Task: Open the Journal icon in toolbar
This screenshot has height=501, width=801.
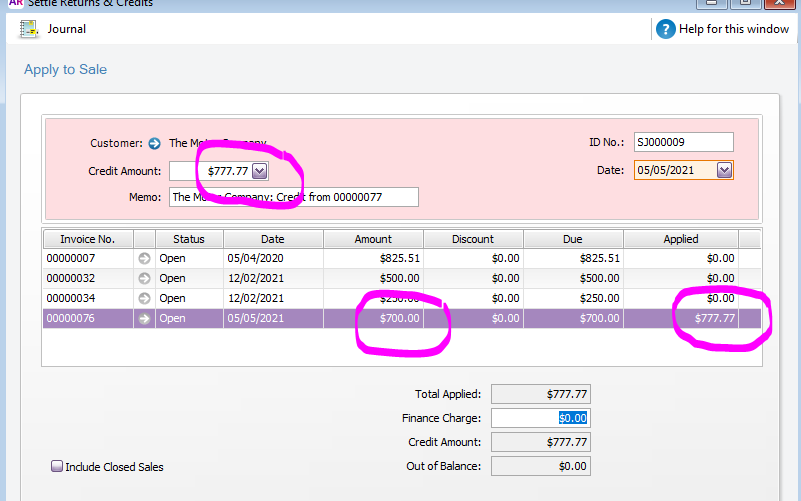Action: 29,29
